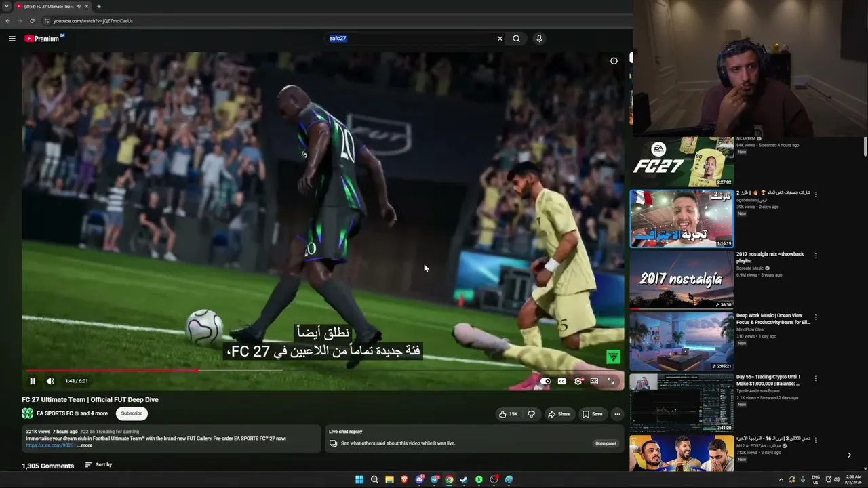Open the Sort by comments dropdown
Screen dimensions: 868x488
pyautogui.click(x=98, y=465)
